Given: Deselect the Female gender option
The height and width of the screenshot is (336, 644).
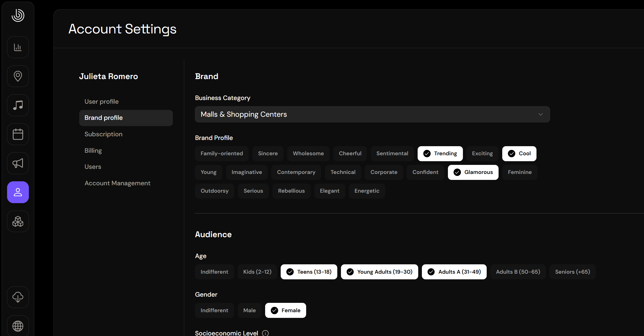Looking at the screenshot, I should point(285,311).
